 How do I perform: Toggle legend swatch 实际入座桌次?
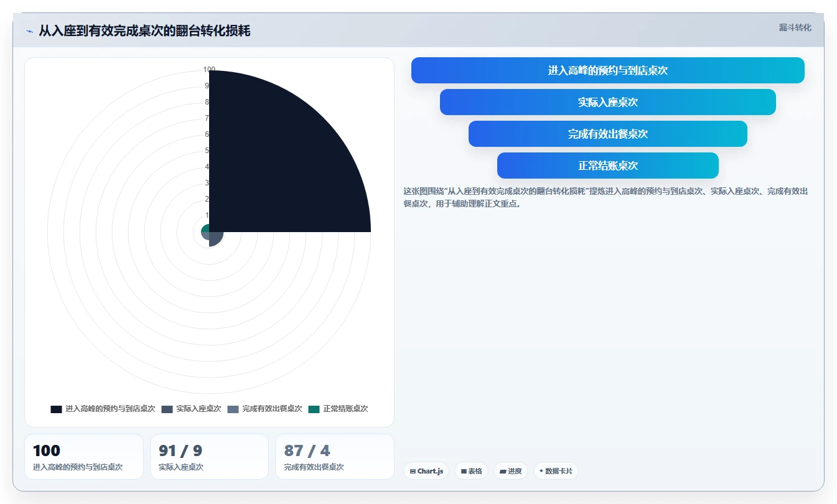point(167,409)
